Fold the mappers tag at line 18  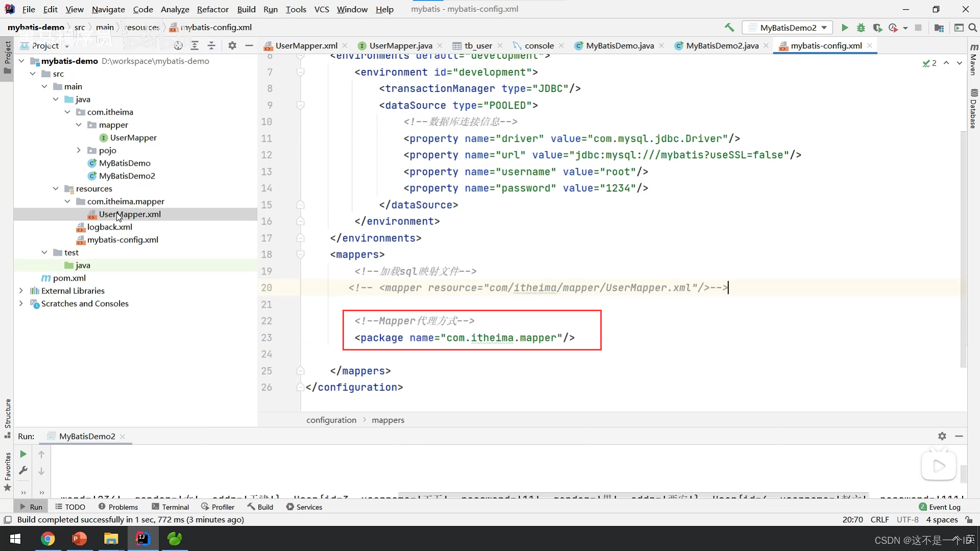click(301, 255)
